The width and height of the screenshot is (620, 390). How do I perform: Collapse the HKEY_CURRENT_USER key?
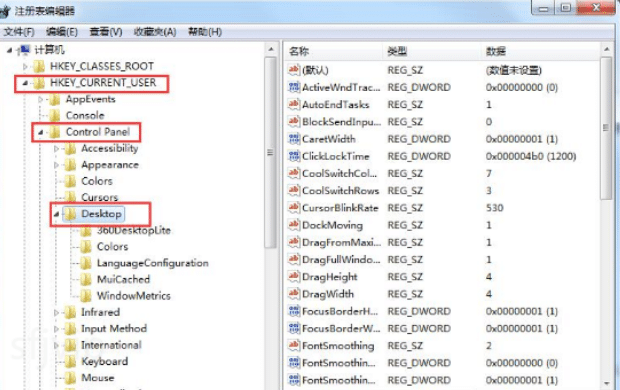click(25, 83)
